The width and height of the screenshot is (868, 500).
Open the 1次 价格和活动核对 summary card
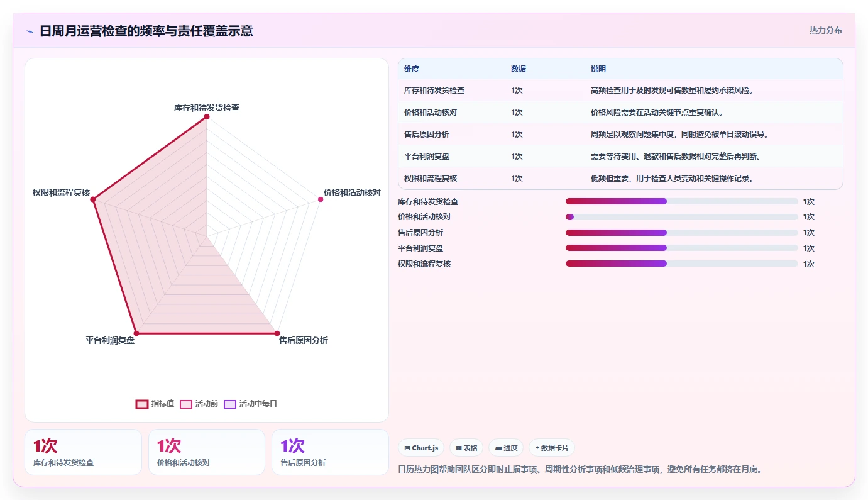tap(207, 452)
